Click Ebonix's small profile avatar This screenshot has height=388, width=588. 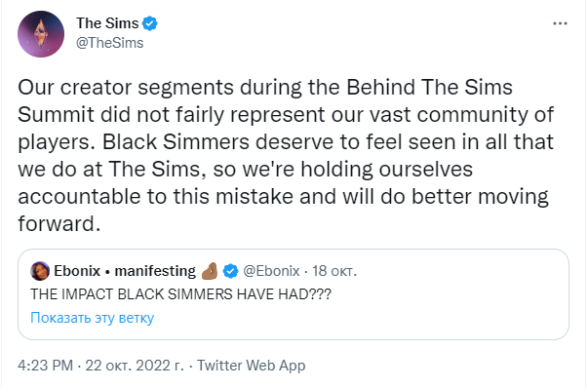coord(40,271)
